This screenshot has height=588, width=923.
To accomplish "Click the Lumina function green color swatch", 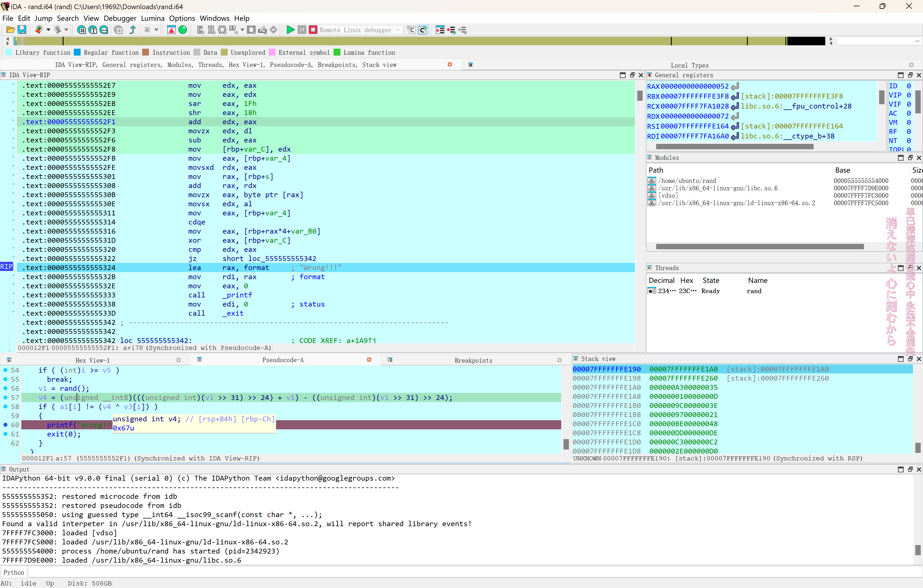I will point(337,52).
